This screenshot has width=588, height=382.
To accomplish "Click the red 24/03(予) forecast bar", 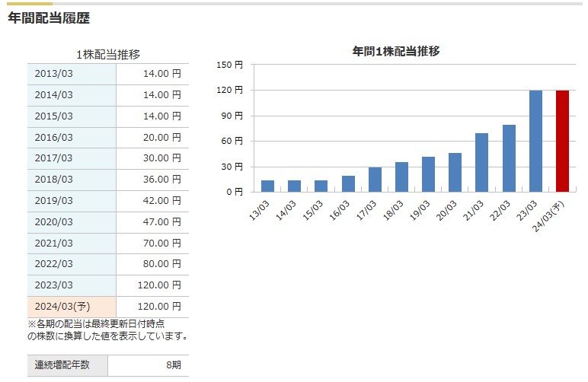I will click(562, 142).
